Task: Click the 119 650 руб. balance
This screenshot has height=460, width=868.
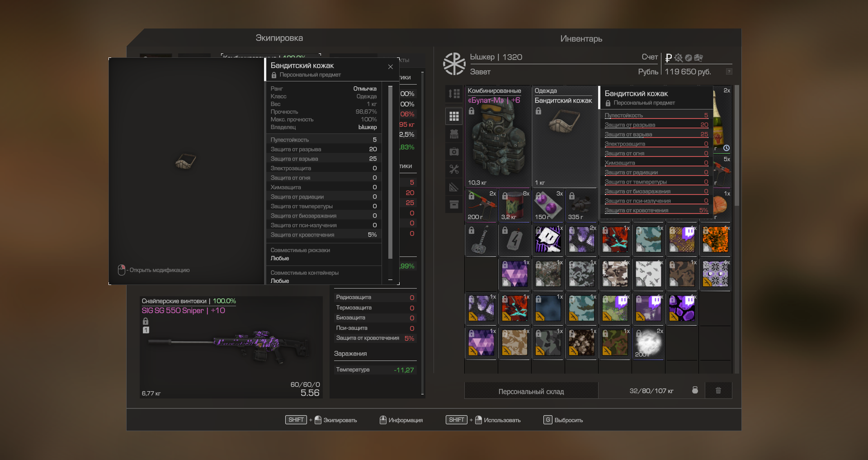Action: click(x=688, y=71)
